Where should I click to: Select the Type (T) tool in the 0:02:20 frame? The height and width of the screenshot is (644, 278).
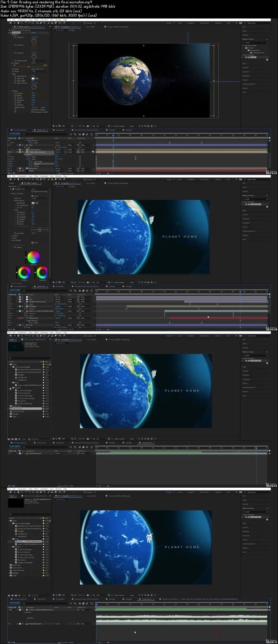44,23
